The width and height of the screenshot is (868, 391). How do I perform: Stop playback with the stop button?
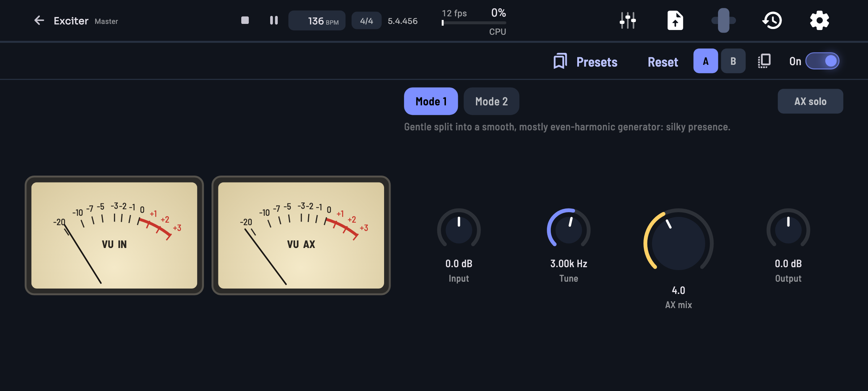pos(245,20)
